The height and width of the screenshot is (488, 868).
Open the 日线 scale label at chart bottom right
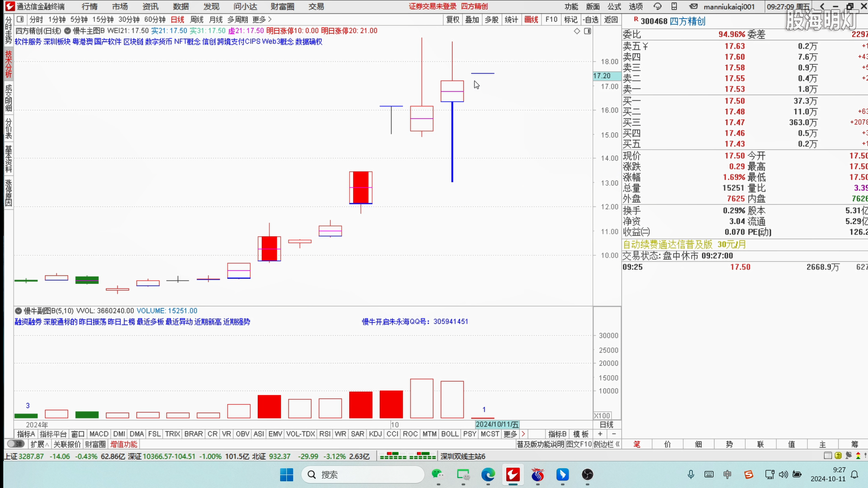606,425
